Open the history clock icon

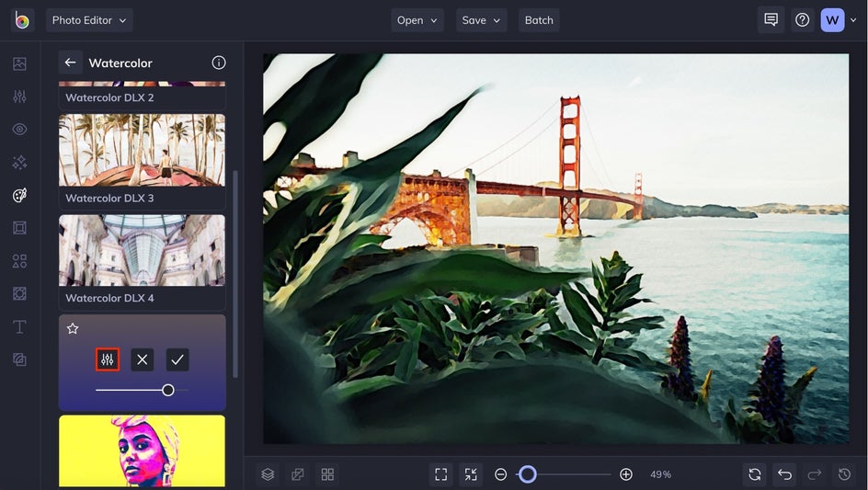coord(844,474)
